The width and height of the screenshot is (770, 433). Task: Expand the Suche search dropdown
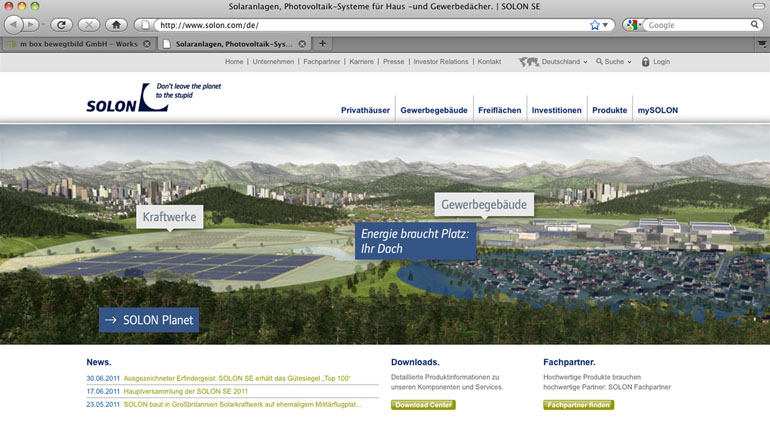614,62
